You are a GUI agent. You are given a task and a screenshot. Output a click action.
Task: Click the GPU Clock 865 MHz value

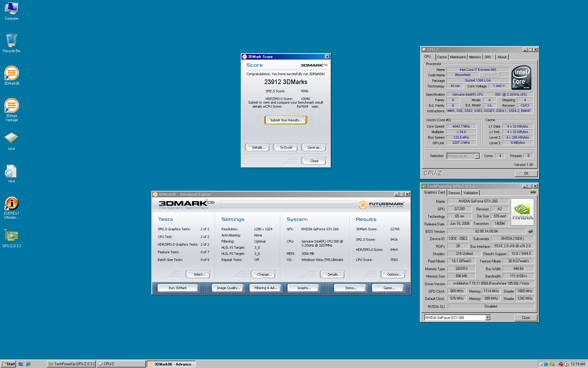[457, 291]
